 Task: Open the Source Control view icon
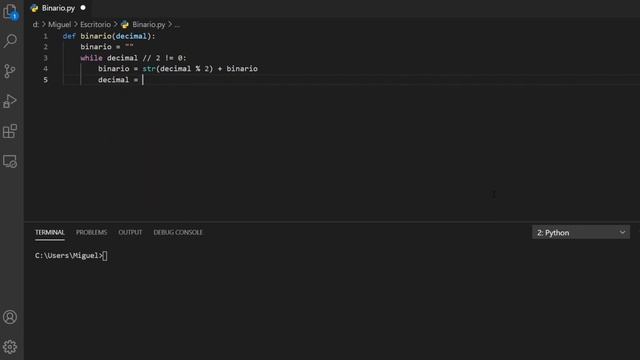[x=10, y=71]
